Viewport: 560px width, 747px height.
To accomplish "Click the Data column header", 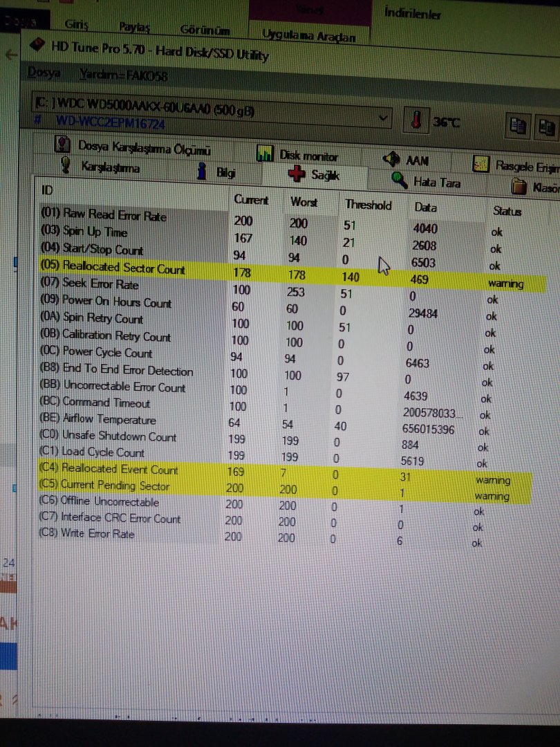I will pyautogui.click(x=426, y=207).
